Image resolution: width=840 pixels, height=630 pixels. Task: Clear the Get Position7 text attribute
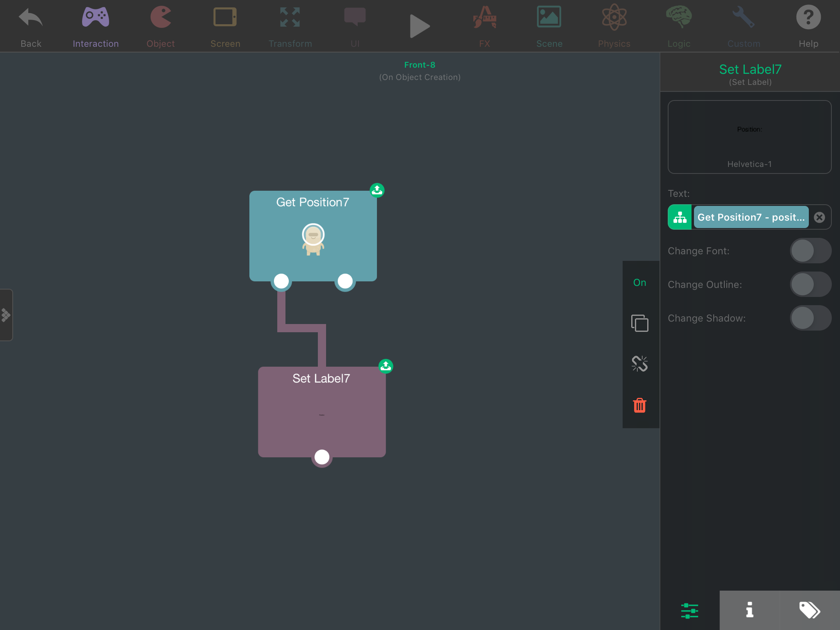819,217
